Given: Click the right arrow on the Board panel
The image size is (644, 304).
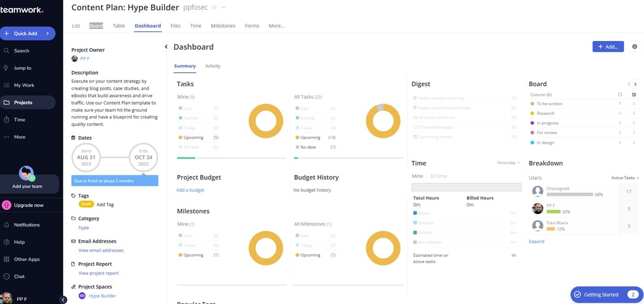Looking at the screenshot, I should click(635, 84).
